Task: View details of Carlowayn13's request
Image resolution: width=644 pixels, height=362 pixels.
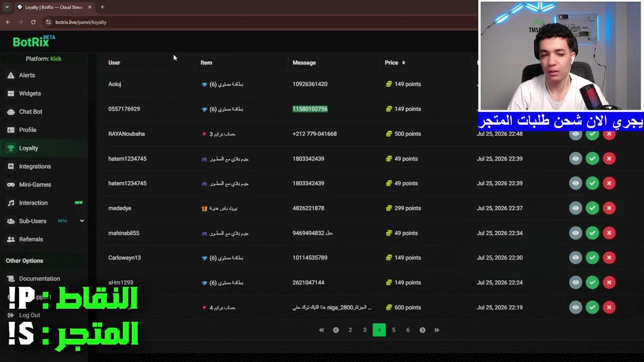Action: [x=576, y=257]
